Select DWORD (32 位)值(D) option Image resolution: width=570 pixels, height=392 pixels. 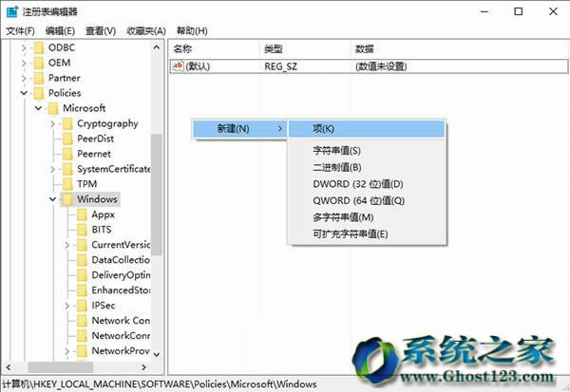[358, 183]
